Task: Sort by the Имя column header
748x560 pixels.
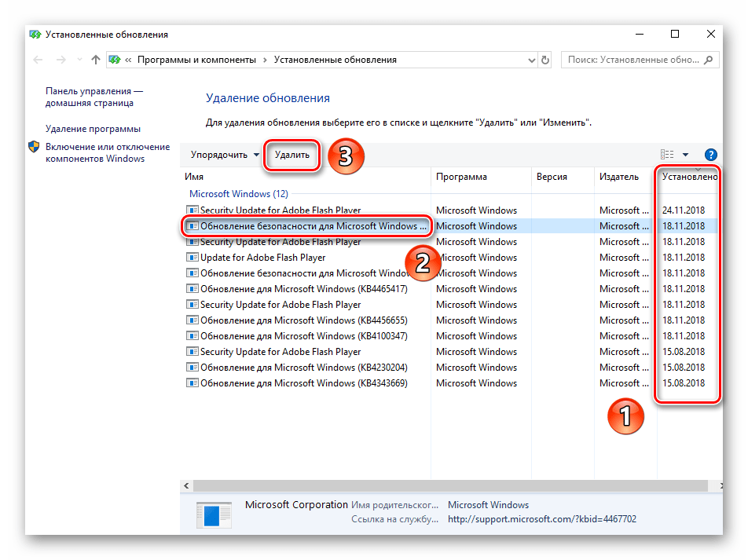Action: [306, 177]
